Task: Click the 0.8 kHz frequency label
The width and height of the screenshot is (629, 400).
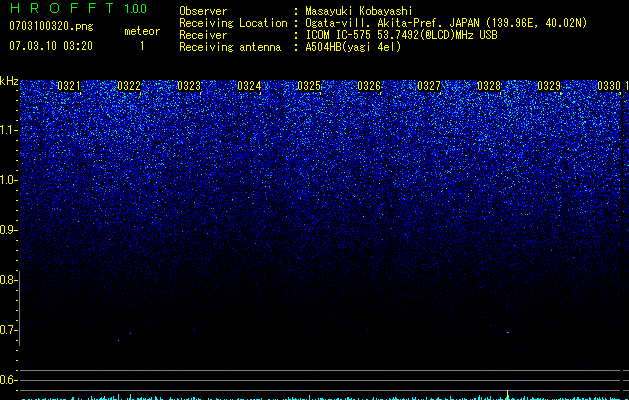Action: (7, 280)
